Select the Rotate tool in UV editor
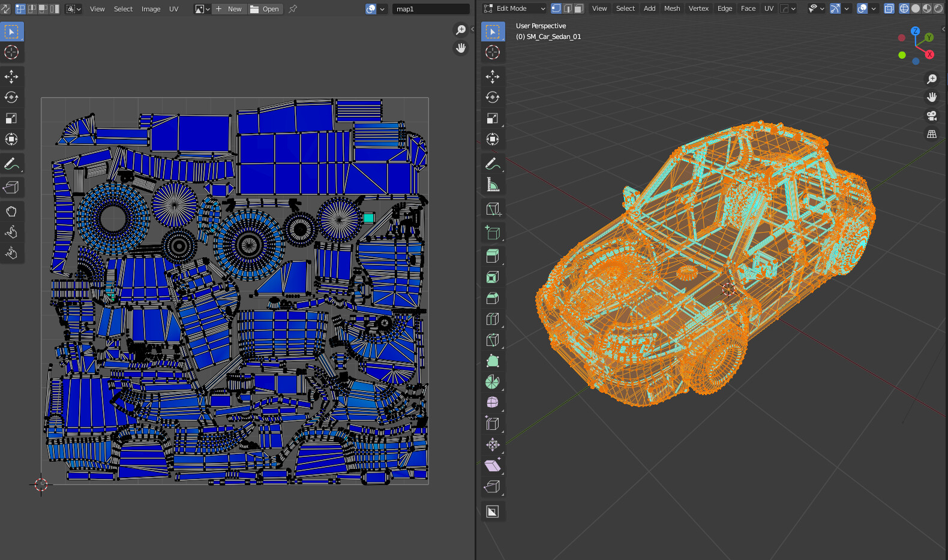 point(11,97)
